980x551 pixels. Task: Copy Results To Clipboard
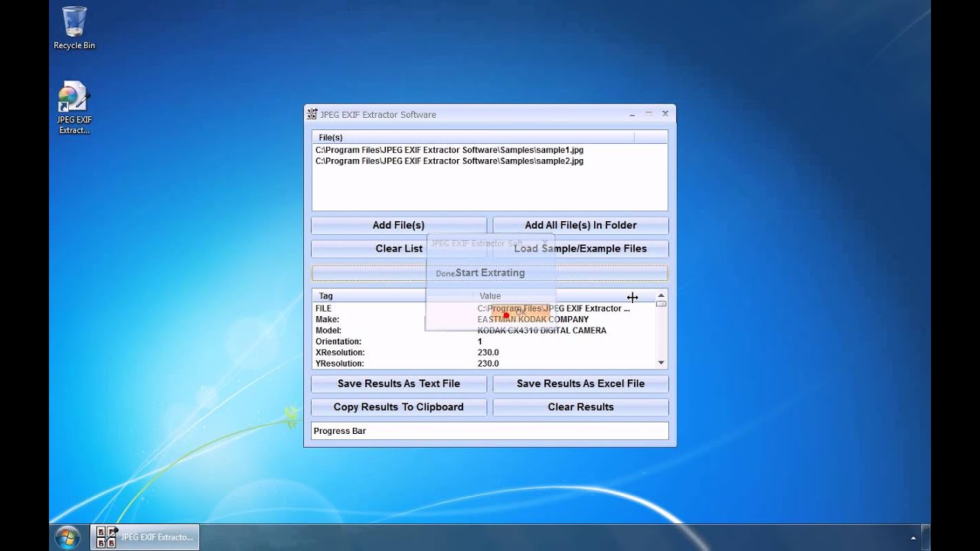[x=398, y=407]
